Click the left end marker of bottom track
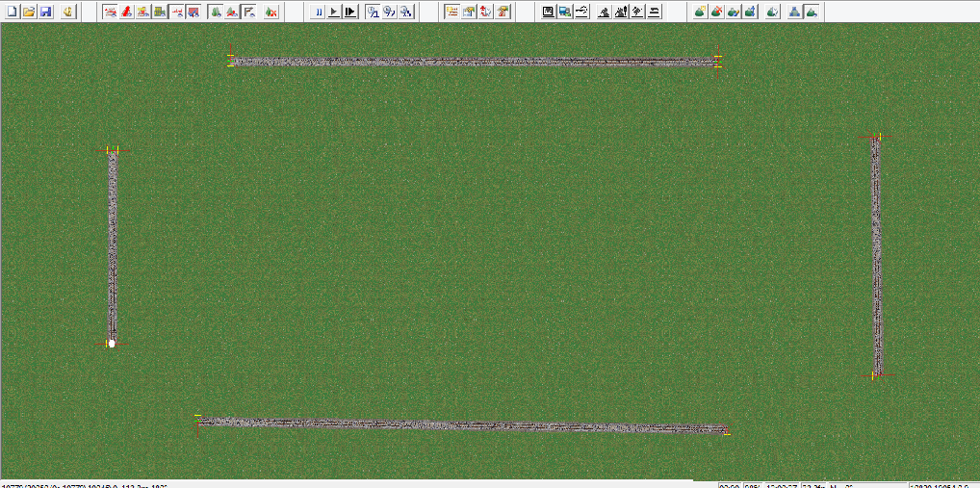The height and width of the screenshot is (488, 980). click(x=198, y=422)
